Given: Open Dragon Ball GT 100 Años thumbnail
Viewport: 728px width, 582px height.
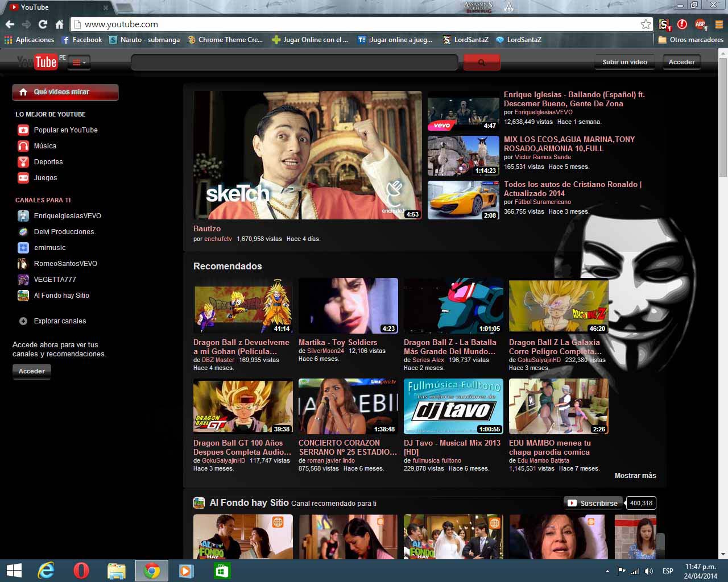Looking at the screenshot, I should 243,406.
